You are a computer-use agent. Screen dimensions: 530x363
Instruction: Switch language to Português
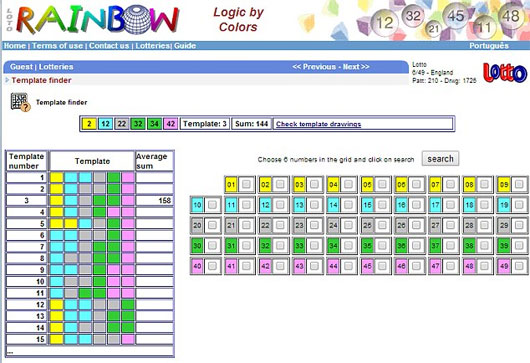(489, 46)
